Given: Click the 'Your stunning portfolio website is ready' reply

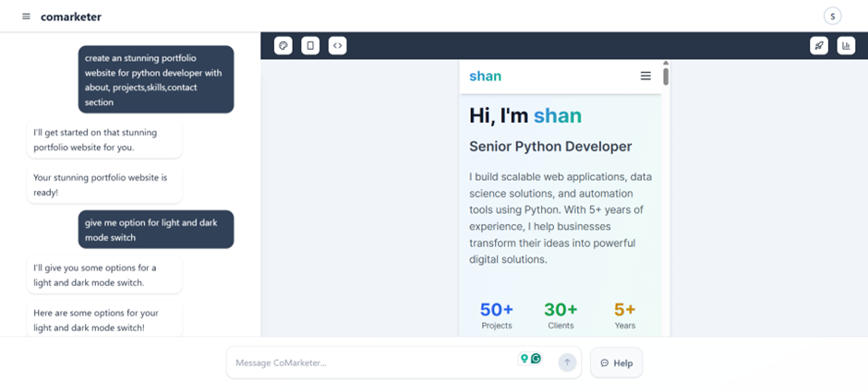Looking at the screenshot, I should (103, 184).
